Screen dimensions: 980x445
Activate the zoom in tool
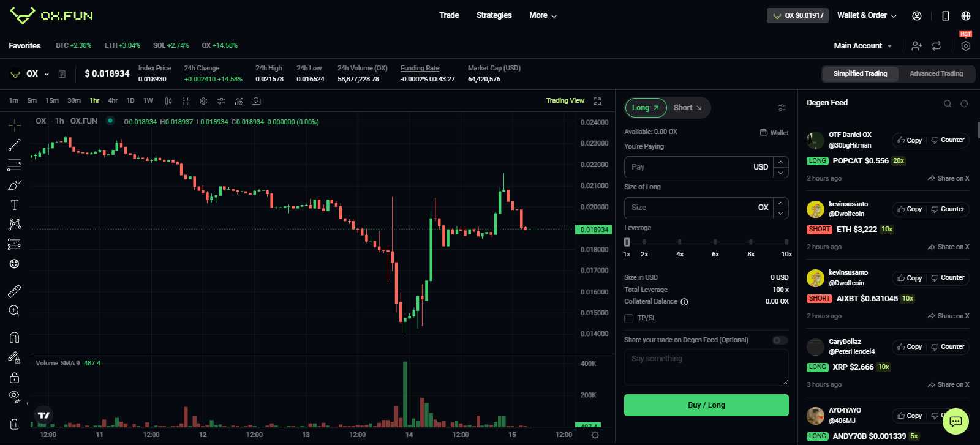click(15, 310)
